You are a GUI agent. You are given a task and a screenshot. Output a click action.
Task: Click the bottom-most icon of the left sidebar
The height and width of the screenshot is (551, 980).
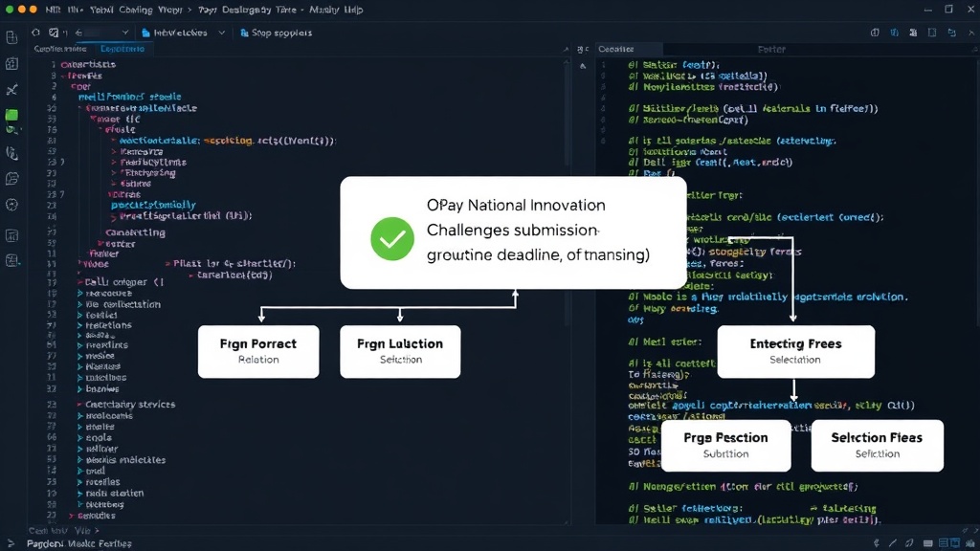pos(11,260)
